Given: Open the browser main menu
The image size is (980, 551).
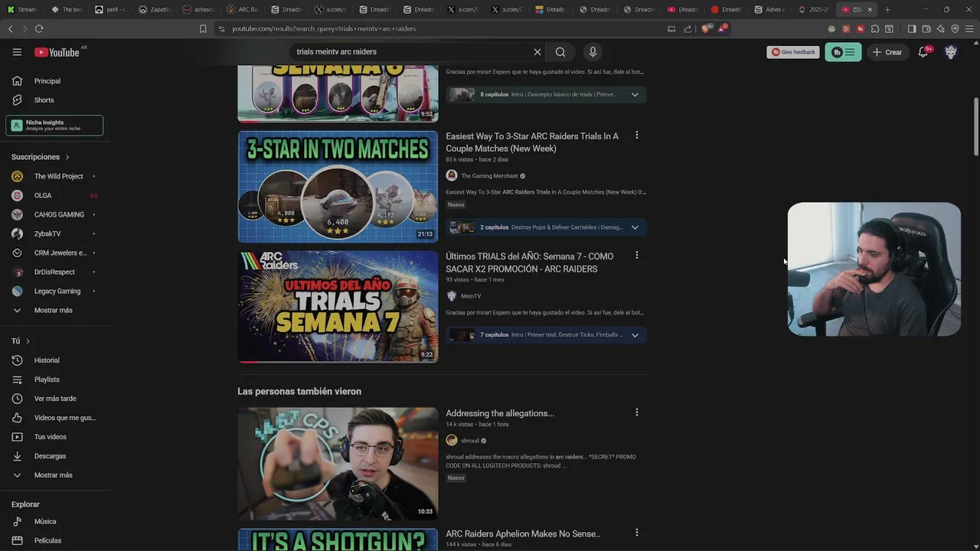Looking at the screenshot, I should click(969, 29).
